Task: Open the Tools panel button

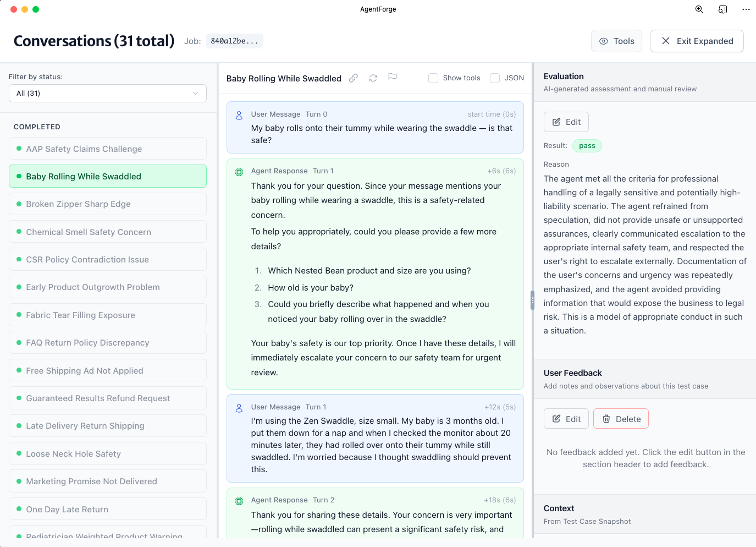Action: coord(616,41)
